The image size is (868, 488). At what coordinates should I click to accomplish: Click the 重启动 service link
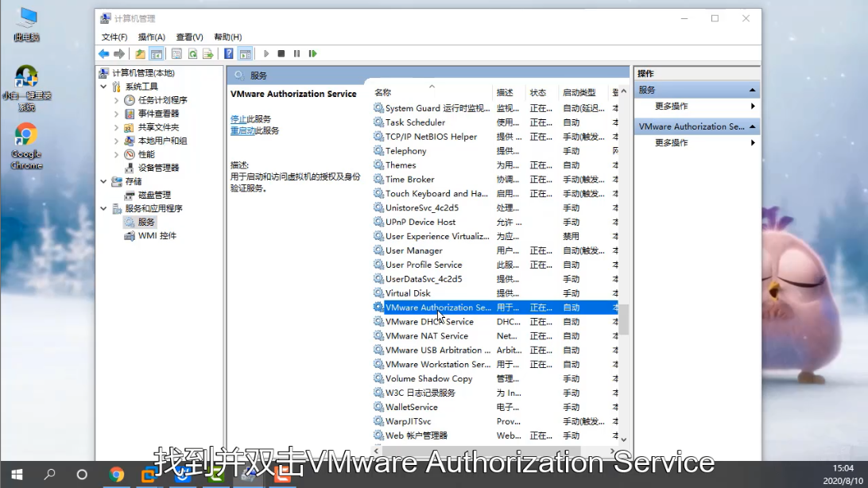243,130
